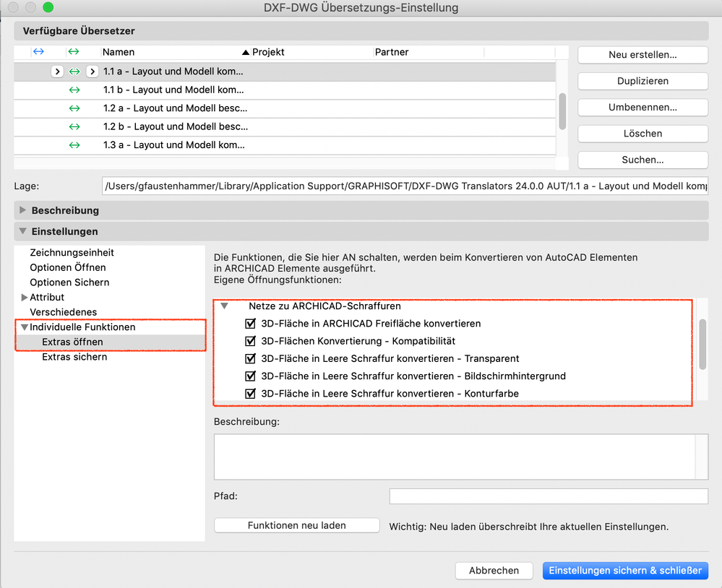Click the translator list scrollbar thumb
Viewport: 722px width, 588px height.
562,111
